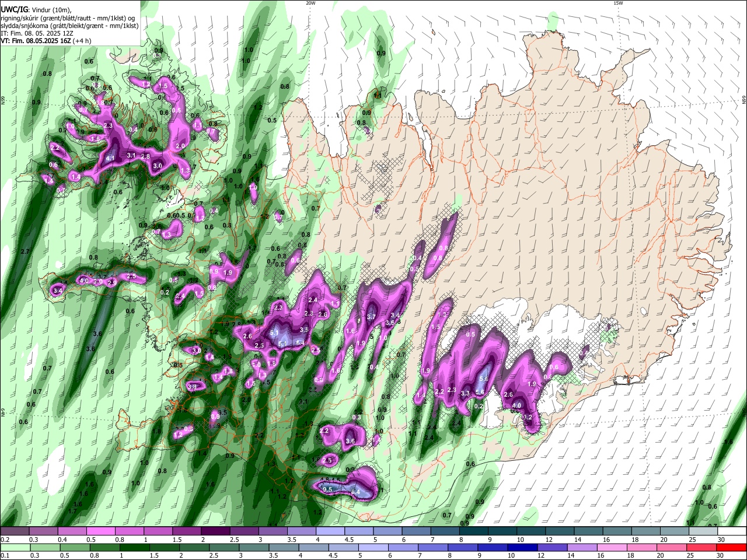The height and width of the screenshot is (560, 747).
Task: Click the 4.1 precipitation value in the Westfjords
Action: (x=111, y=157)
